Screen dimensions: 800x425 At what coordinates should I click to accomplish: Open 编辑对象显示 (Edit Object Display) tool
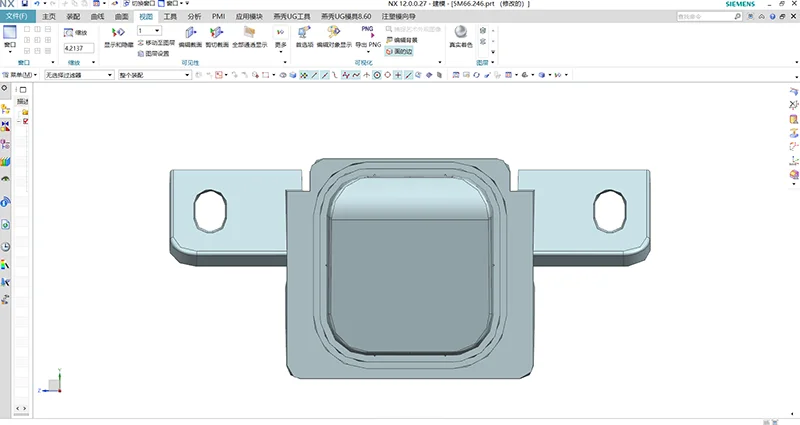pos(334,33)
